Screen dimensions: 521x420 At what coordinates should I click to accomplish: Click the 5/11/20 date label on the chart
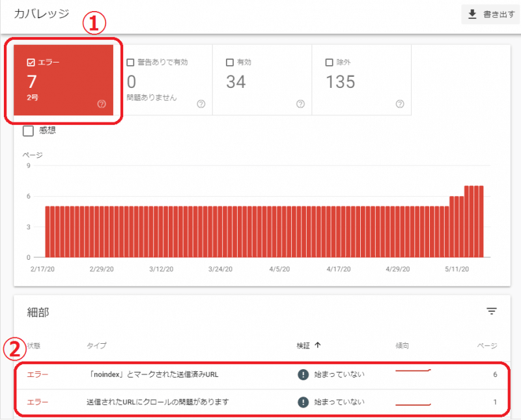click(x=457, y=269)
